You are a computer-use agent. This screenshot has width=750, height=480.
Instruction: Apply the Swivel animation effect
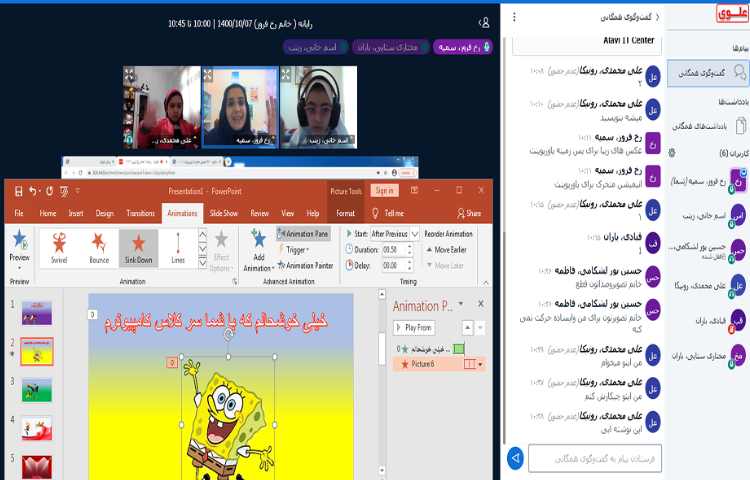coord(59,248)
